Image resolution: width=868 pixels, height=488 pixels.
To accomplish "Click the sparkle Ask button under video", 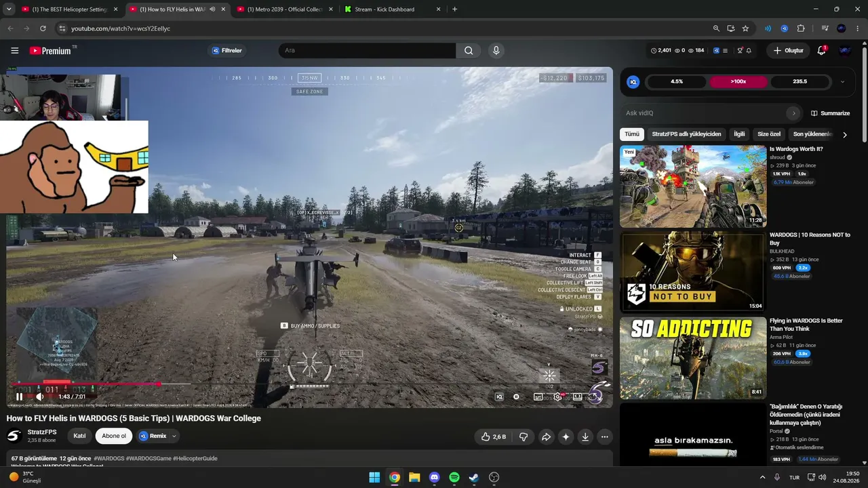I will [566, 437].
